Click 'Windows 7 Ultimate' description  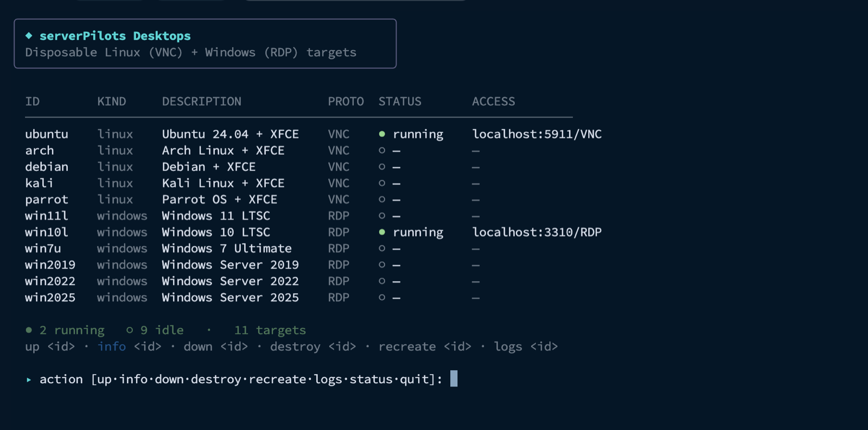227,249
